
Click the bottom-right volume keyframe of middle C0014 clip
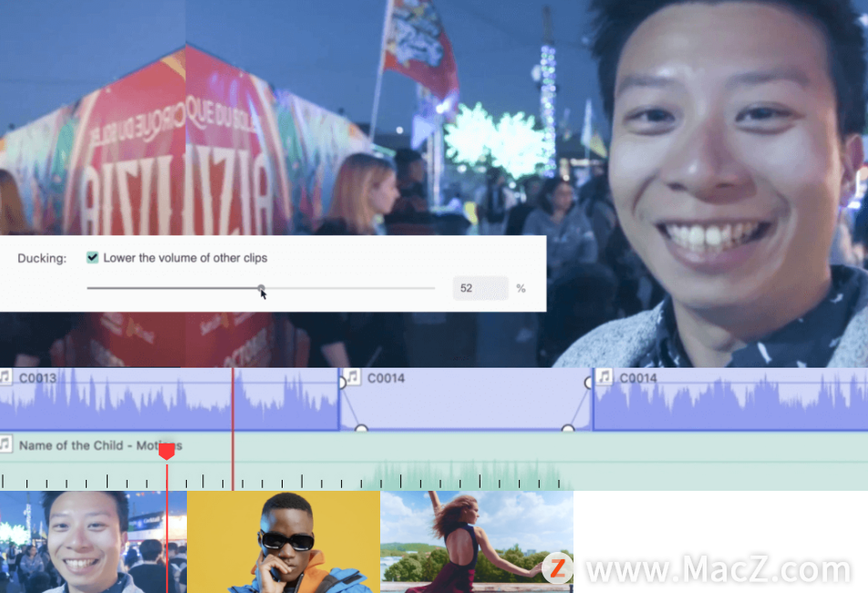pyautogui.click(x=567, y=428)
